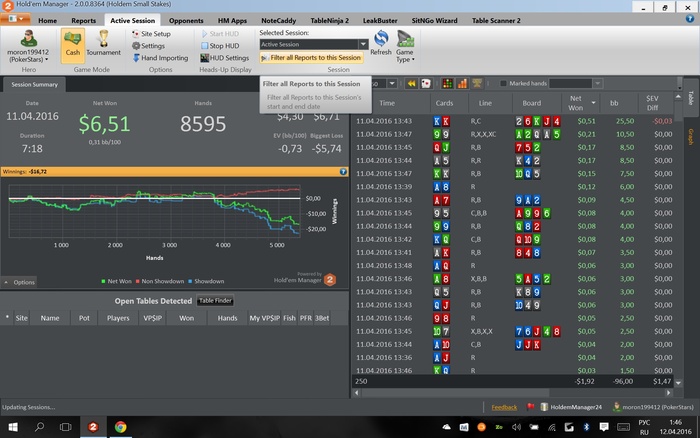This screenshot has height=438, width=700.
Task: Expand the Marked hands dropdown
Action: pyautogui.click(x=597, y=83)
